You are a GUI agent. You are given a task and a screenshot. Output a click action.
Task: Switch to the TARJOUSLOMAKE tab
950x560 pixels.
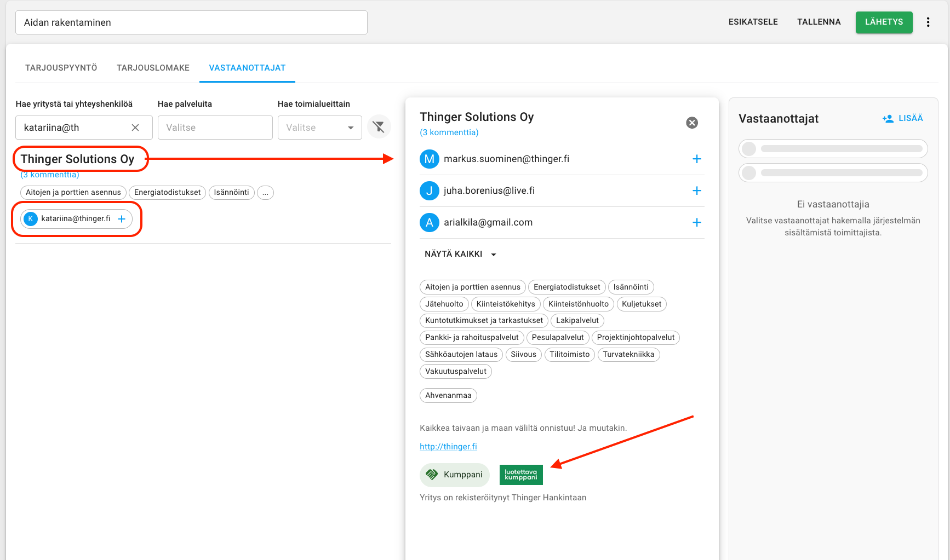click(x=153, y=68)
